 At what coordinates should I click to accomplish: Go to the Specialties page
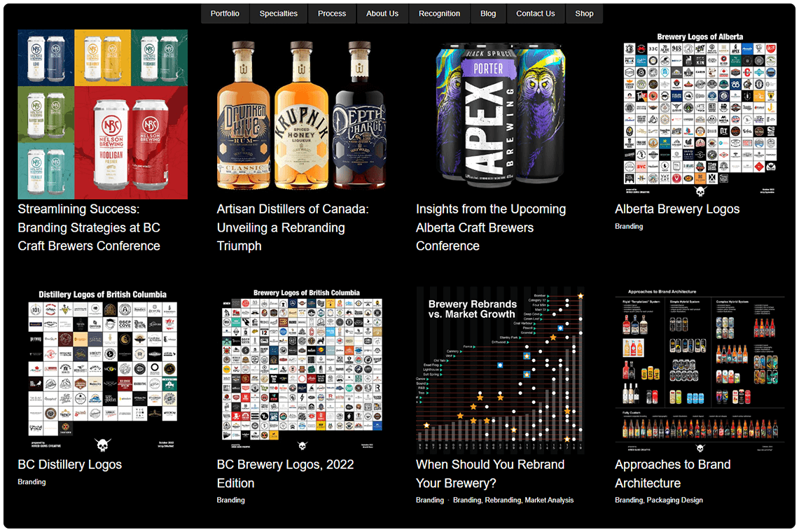click(x=278, y=14)
